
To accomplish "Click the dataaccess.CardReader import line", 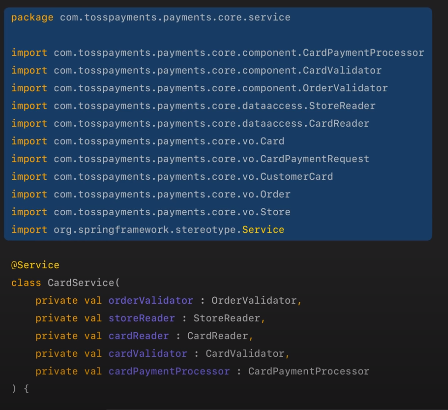I will 190,124.
